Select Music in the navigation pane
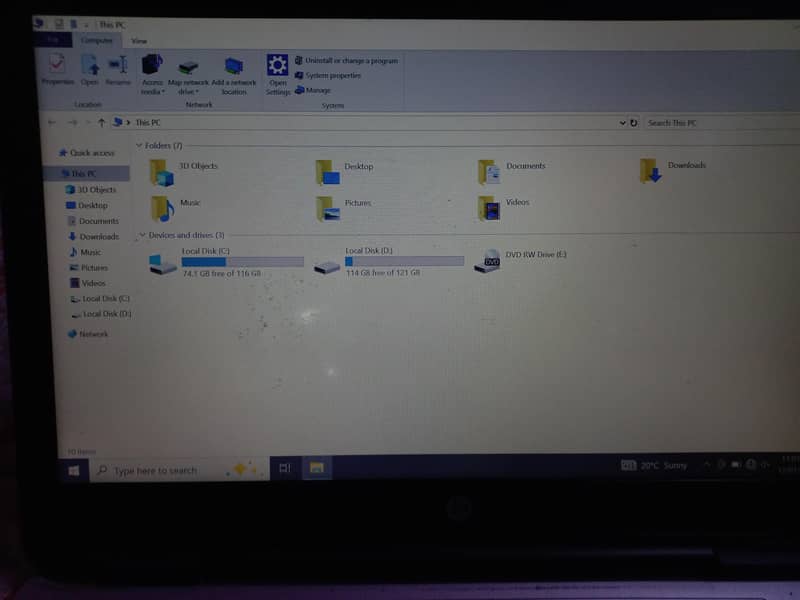800x600 pixels. pos(85,253)
